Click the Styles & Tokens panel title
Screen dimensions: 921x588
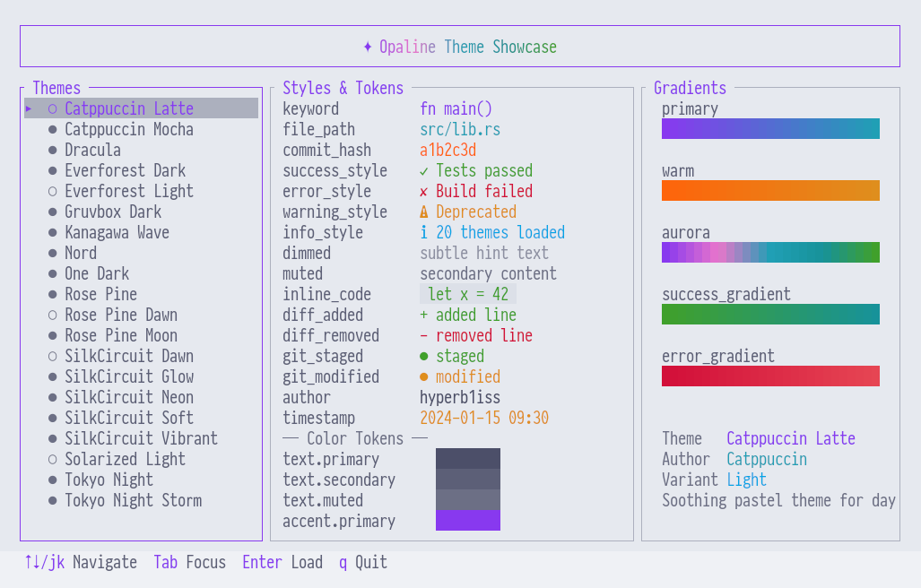point(343,88)
